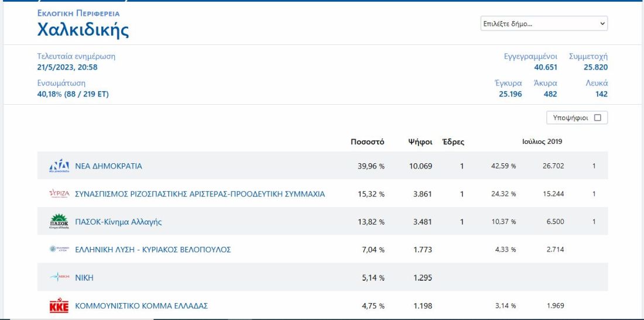The height and width of the screenshot is (320, 644).
Task: Click the 2019 votes value 1.969
Action: [555, 305]
